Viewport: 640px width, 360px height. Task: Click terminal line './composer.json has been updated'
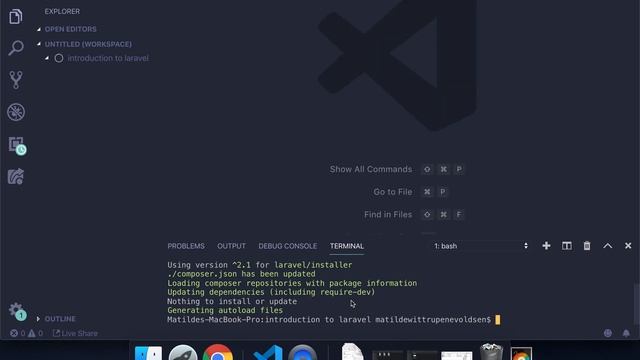click(x=241, y=274)
